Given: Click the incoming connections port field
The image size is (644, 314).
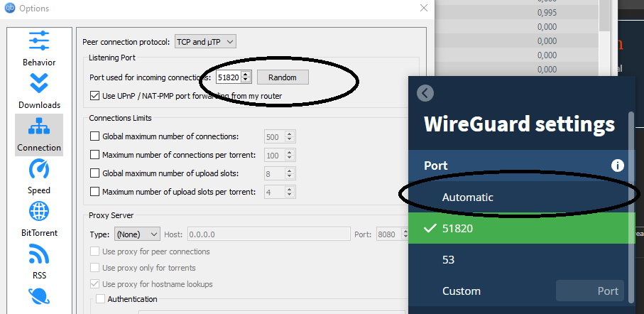Looking at the screenshot, I should pyautogui.click(x=229, y=77).
